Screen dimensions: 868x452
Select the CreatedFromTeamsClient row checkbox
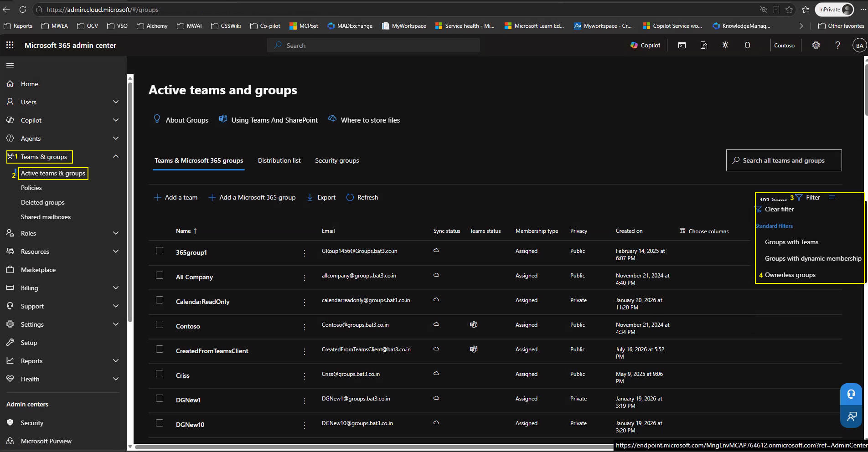point(160,349)
